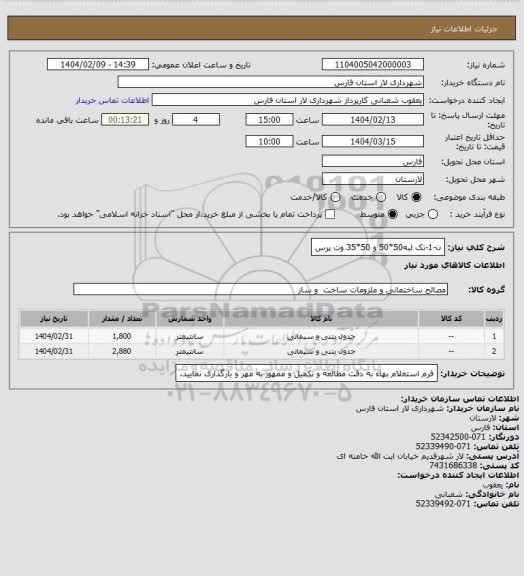Toggle the Islamic treasury payment checkbox
The width and height of the screenshot is (524, 576).
[330, 214]
